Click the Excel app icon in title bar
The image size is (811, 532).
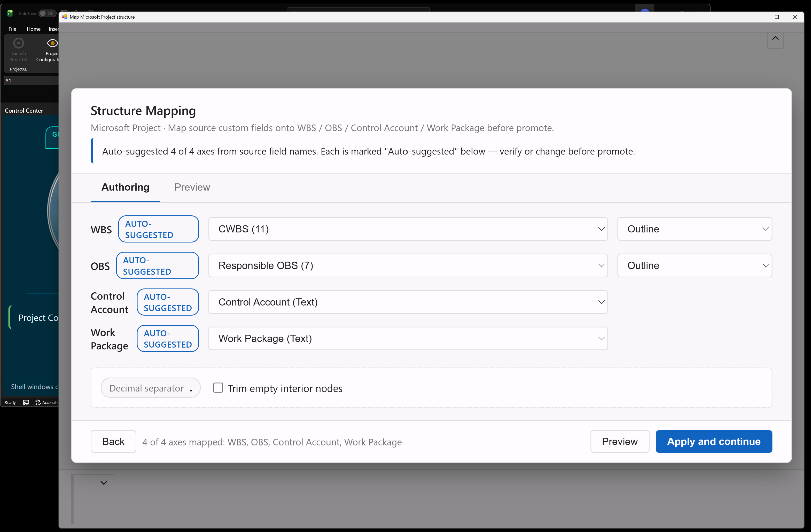click(10, 13)
